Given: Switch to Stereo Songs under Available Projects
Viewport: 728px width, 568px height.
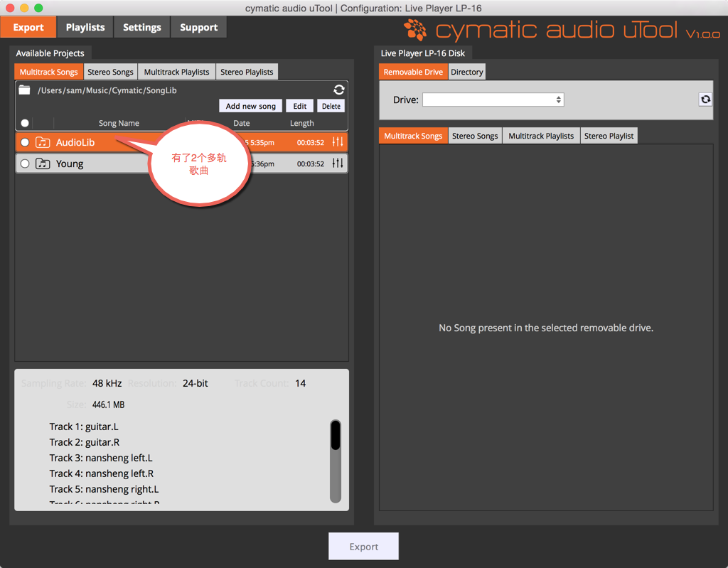Looking at the screenshot, I should pyautogui.click(x=110, y=72).
